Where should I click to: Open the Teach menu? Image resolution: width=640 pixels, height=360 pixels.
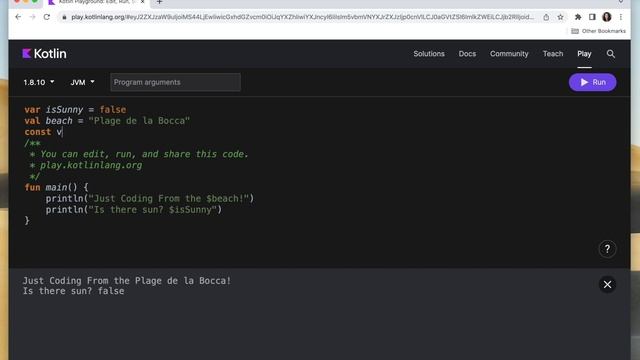[553, 54]
